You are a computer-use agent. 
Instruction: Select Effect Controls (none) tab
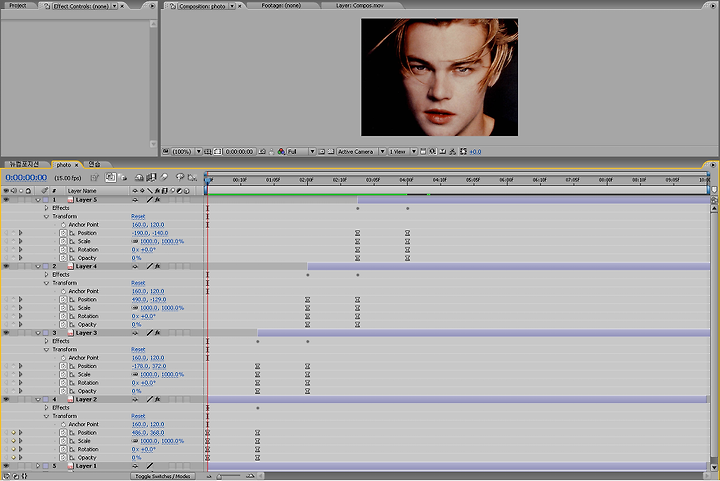[81, 6]
